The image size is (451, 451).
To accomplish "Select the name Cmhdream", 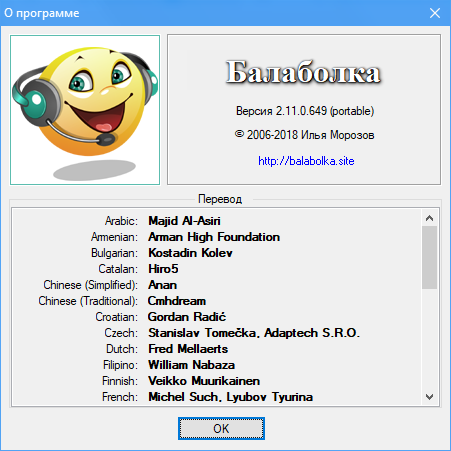I will [177, 301].
